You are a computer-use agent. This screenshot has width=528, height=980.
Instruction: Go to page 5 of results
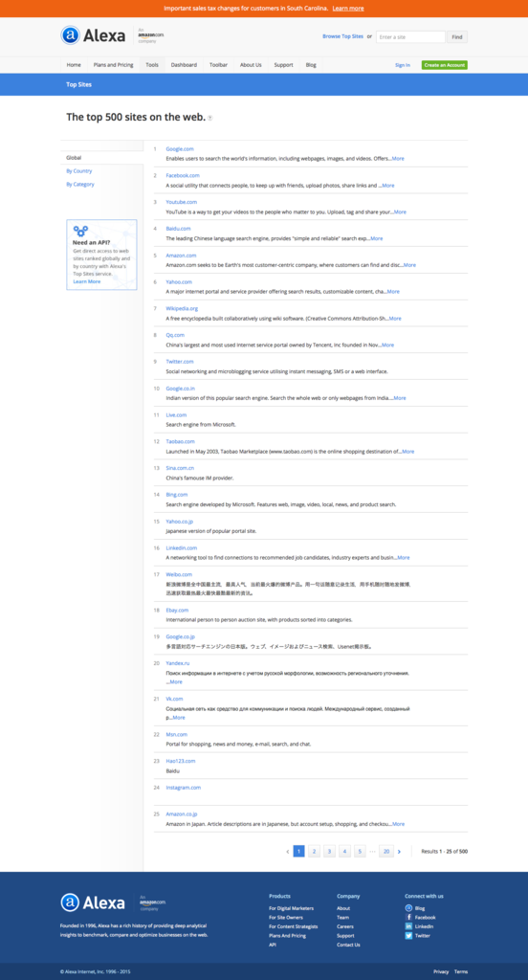click(360, 851)
